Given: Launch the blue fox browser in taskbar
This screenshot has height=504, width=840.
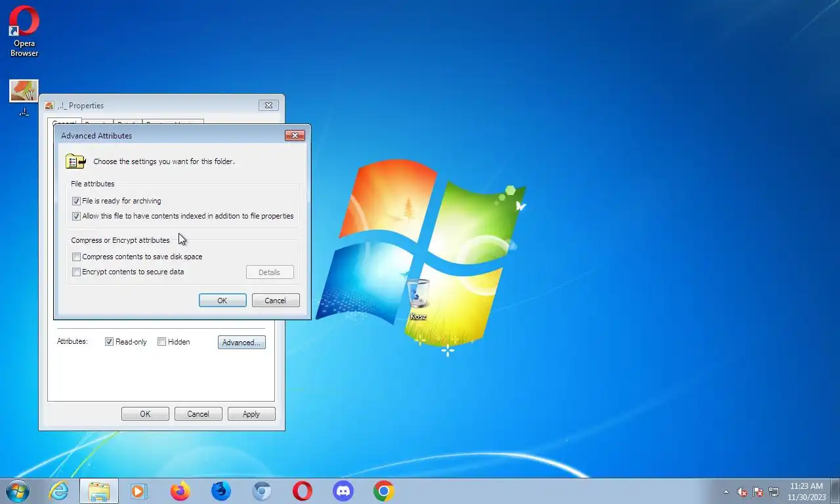Looking at the screenshot, I should pos(221,491).
